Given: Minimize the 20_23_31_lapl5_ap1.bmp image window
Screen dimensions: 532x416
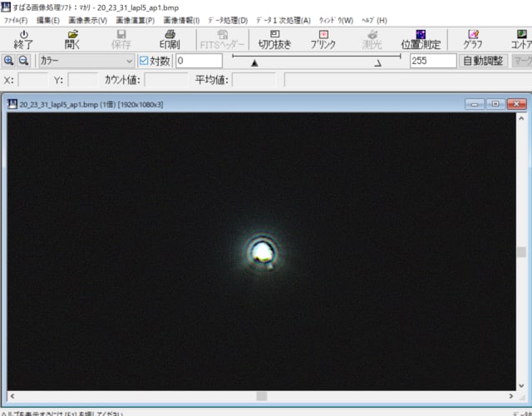Looking at the screenshot, I should tap(475, 104).
